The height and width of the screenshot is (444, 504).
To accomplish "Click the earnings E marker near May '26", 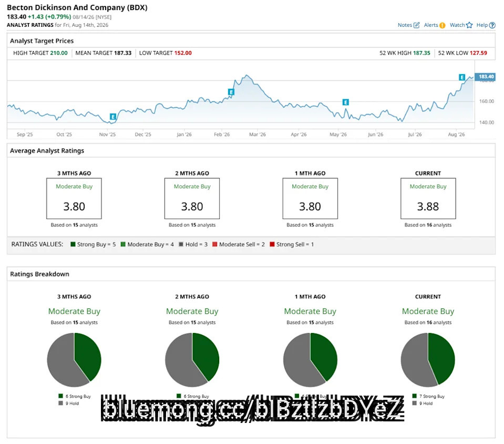I will click(345, 102).
